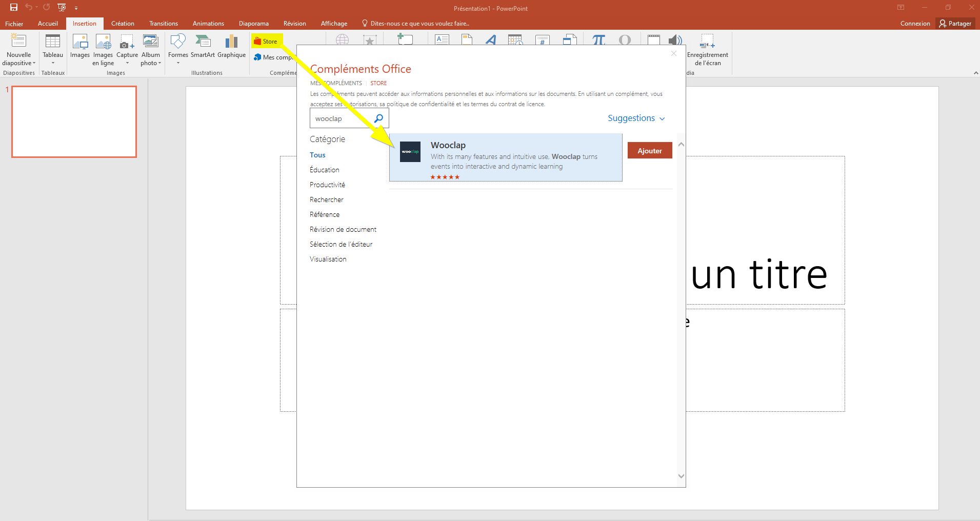The image size is (980, 521).
Task: Filter add-ins by Éducation category
Action: pos(324,170)
